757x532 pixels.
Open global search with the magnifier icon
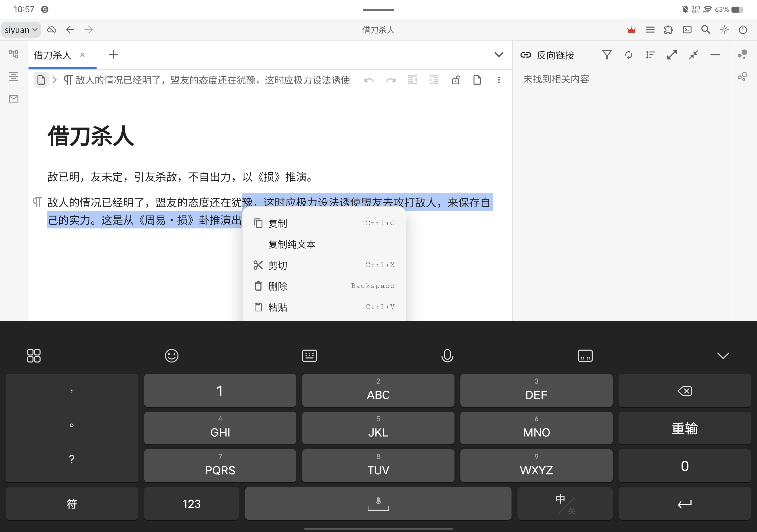(x=706, y=29)
